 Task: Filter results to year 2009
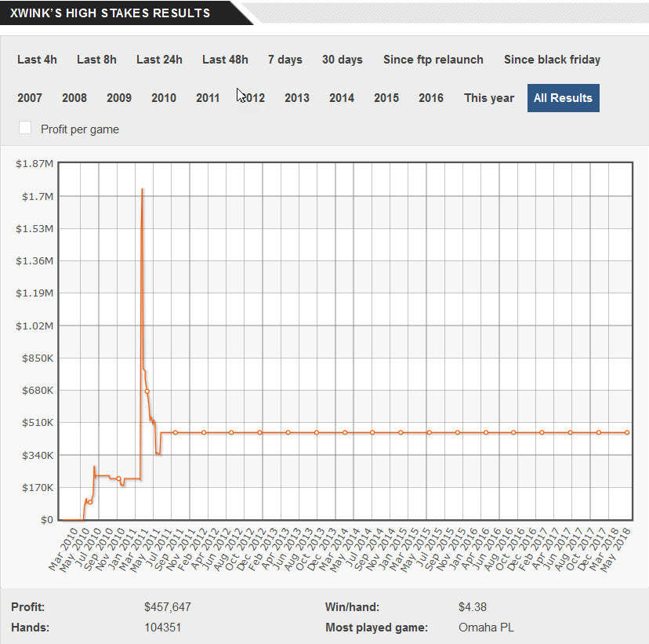tap(119, 98)
